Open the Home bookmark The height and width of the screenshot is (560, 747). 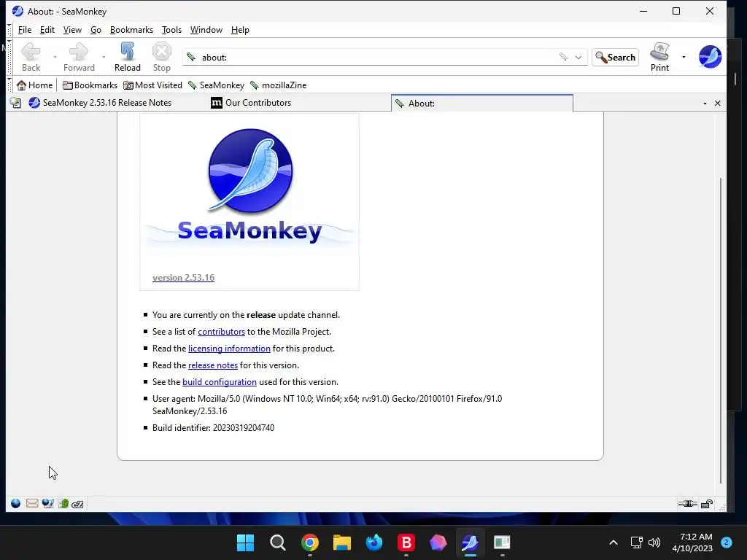click(34, 85)
